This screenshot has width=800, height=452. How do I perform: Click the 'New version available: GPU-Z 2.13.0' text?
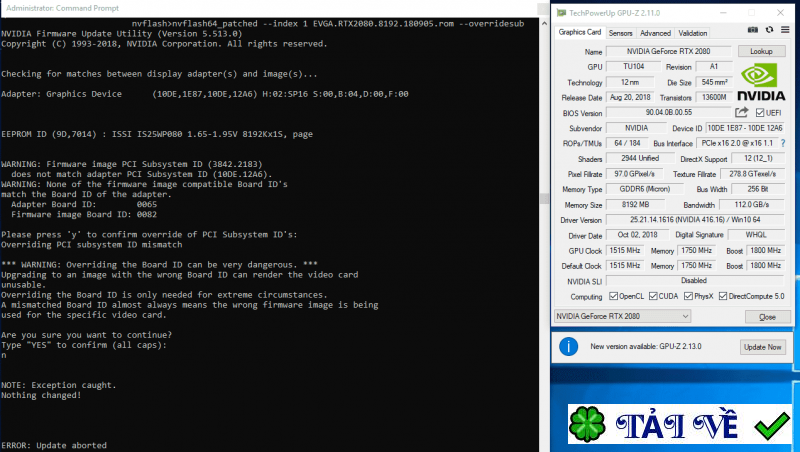point(645,346)
